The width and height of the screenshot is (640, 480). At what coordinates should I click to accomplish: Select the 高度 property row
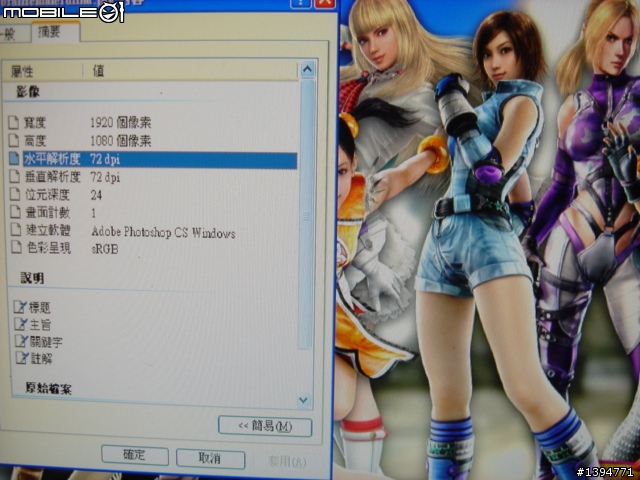[152, 141]
